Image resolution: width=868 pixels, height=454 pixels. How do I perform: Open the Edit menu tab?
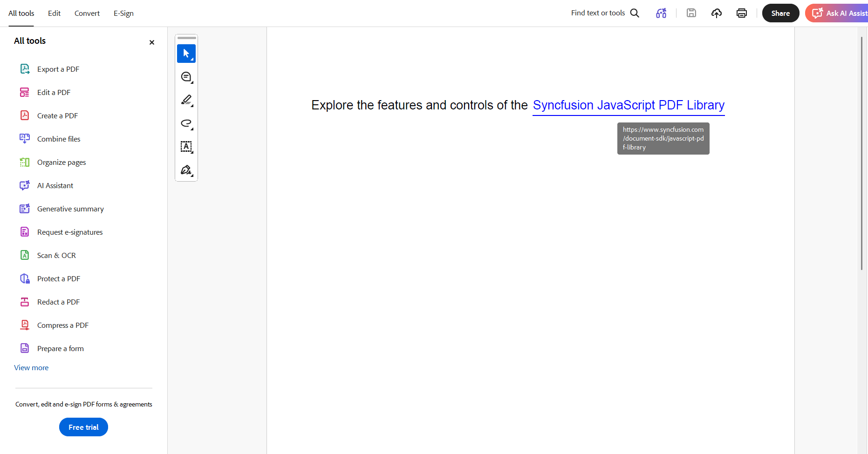point(54,14)
